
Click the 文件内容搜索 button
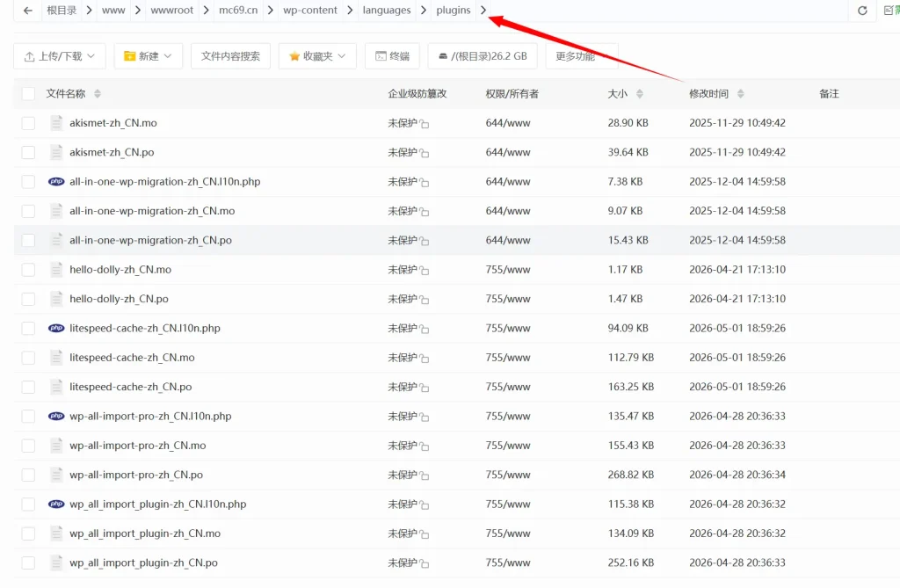(230, 55)
